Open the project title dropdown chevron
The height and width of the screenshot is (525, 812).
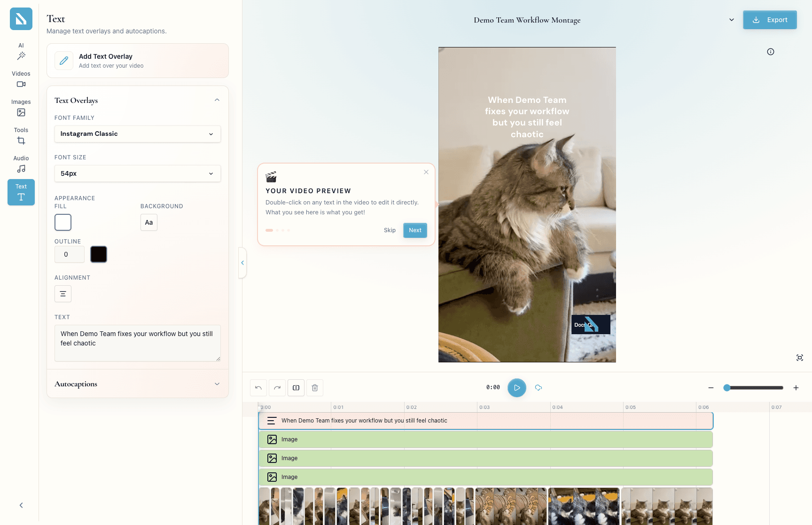click(732, 20)
